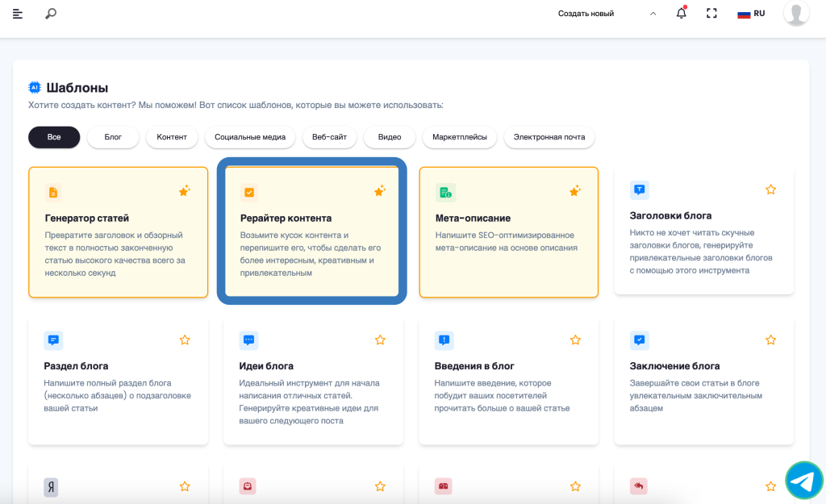The image size is (826, 504).
Task: Open the Раздел блога template
Action: point(118,381)
